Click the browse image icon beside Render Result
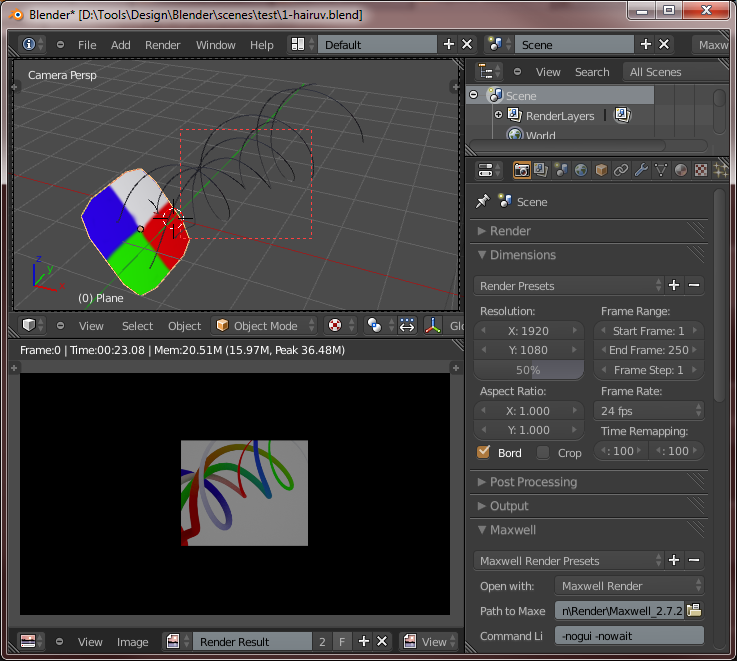 point(177,641)
